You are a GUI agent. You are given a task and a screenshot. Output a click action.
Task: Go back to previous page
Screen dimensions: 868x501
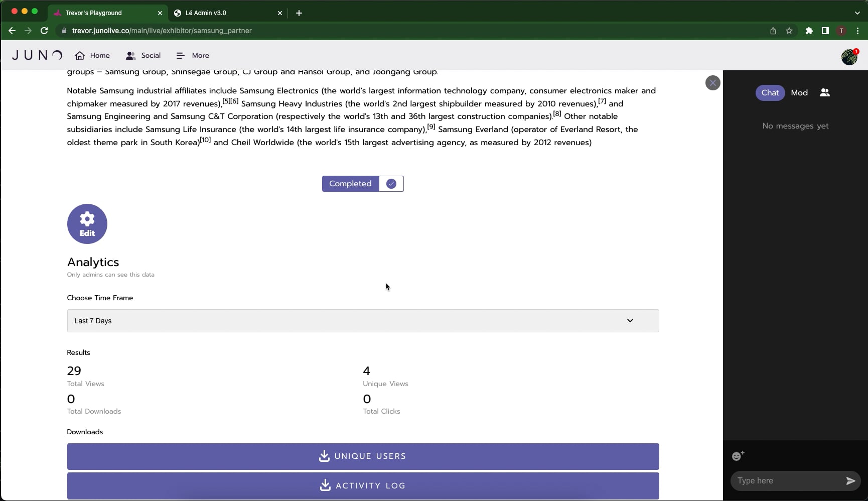point(12,31)
